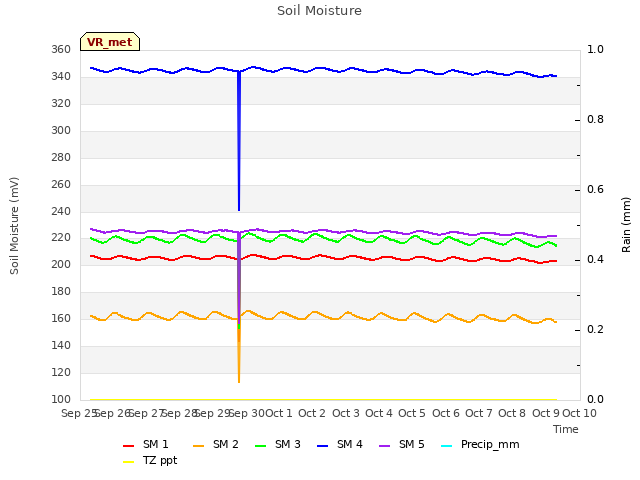640x480 pixels.
Task: Click the Rain (mm) axis label
Action: coord(626,225)
